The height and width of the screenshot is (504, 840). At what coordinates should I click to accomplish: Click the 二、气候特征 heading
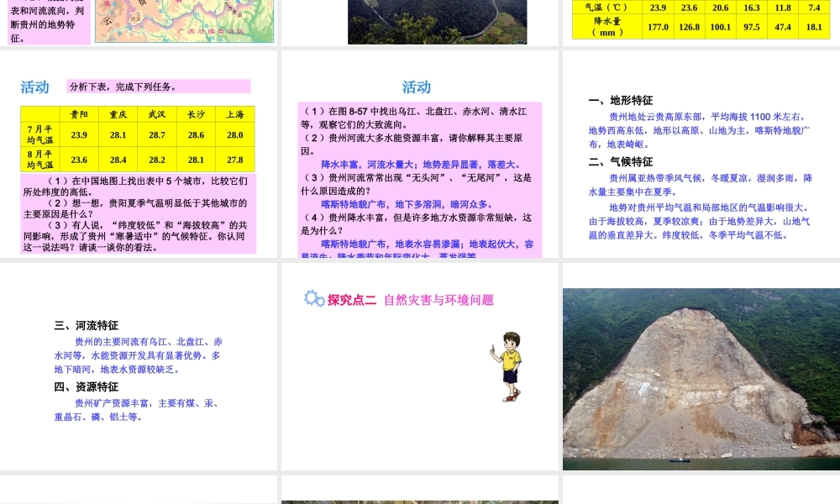621,162
